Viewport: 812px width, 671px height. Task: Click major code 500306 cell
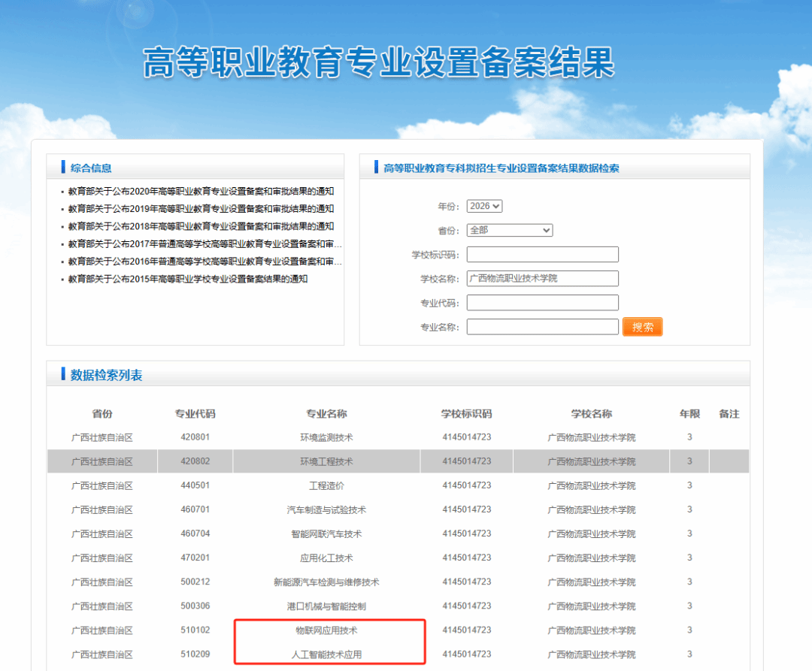(x=195, y=606)
